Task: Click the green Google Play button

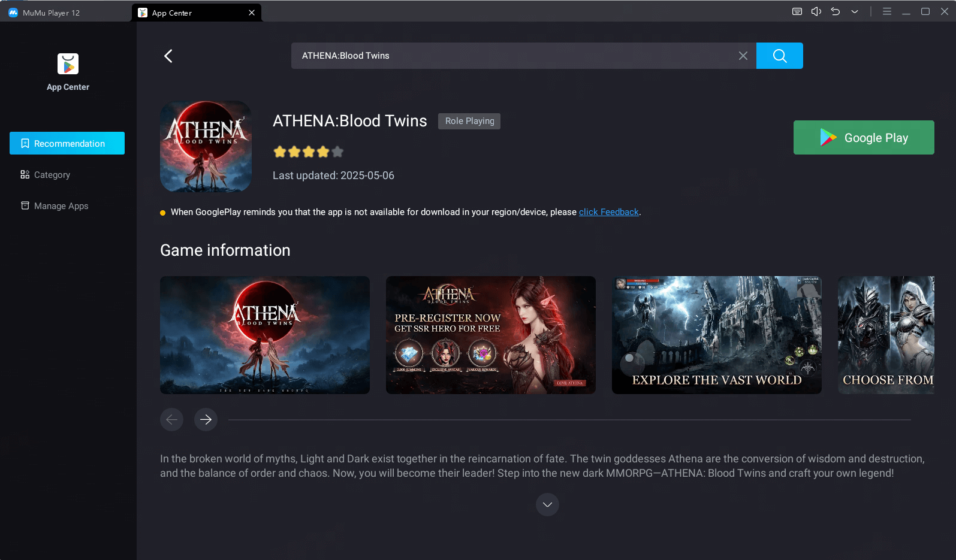Action: click(864, 138)
